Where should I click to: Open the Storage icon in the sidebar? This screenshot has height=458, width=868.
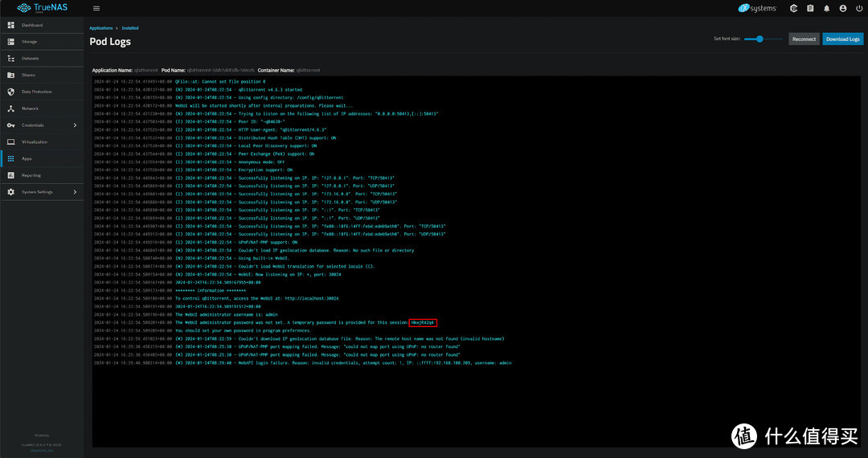pos(11,42)
